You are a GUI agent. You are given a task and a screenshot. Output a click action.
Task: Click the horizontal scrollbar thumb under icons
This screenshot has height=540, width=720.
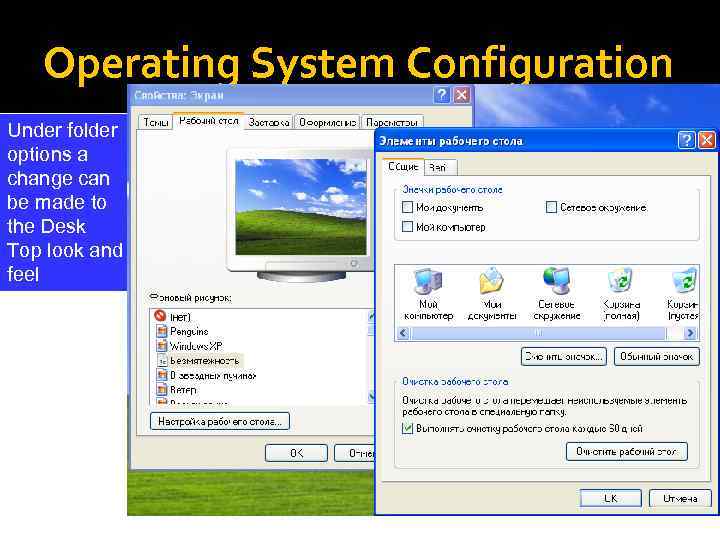(538, 333)
